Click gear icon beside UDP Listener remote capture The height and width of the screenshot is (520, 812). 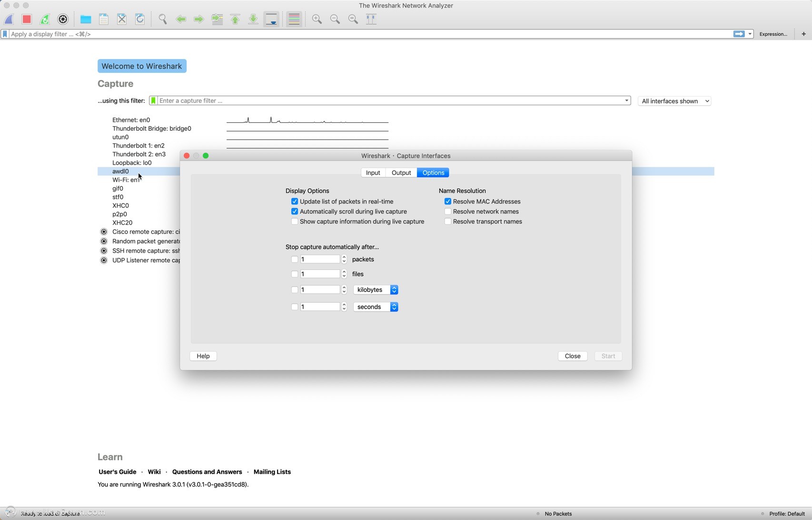click(x=104, y=260)
